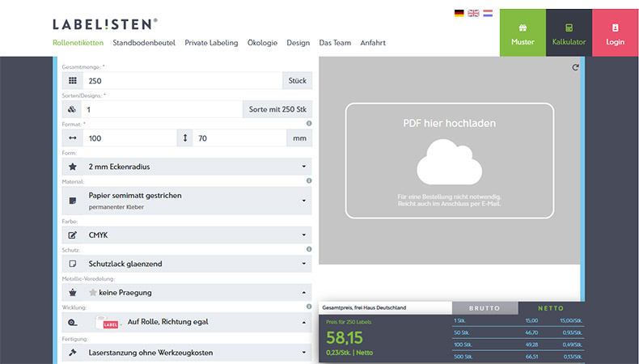Open the Muster gift icon button
The width and height of the screenshot is (639, 364).
[x=523, y=33]
